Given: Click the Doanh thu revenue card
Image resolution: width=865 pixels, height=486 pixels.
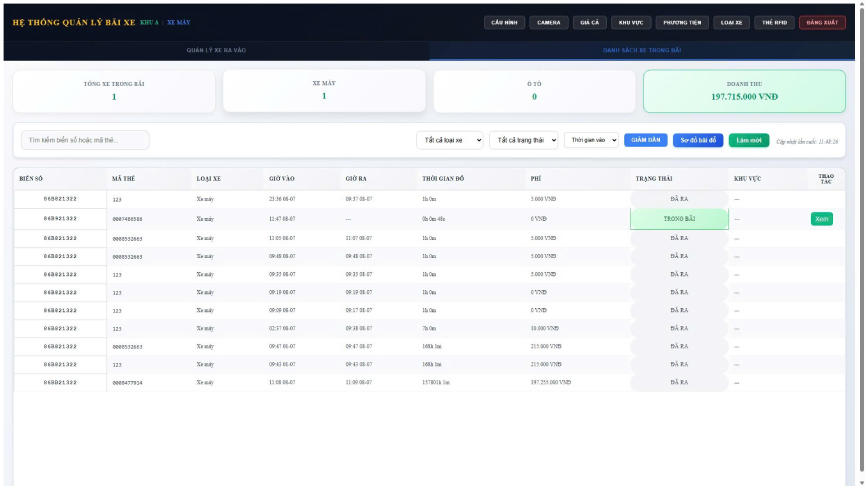Looking at the screenshot, I should [744, 91].
